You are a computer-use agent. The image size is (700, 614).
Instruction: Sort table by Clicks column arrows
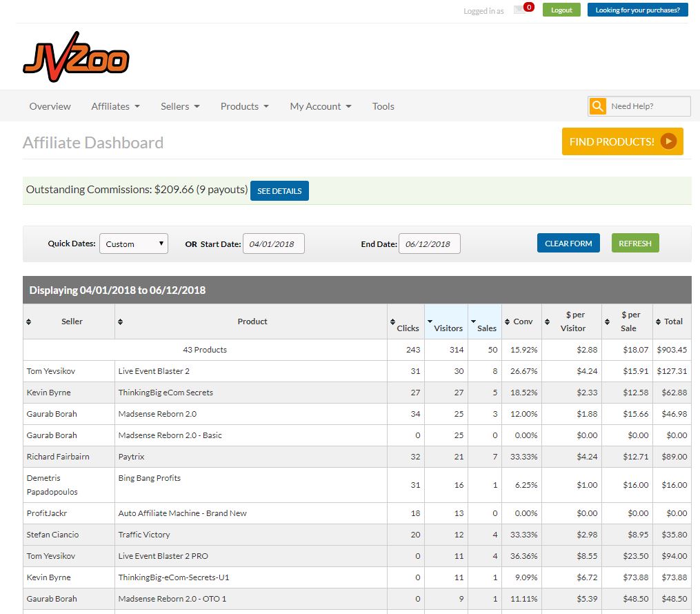click(x=392, y=321)
